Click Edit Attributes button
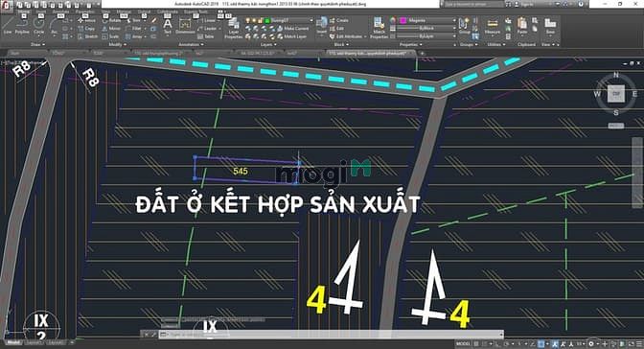This screenshot has height=349, width=644. tap(346, 36)
